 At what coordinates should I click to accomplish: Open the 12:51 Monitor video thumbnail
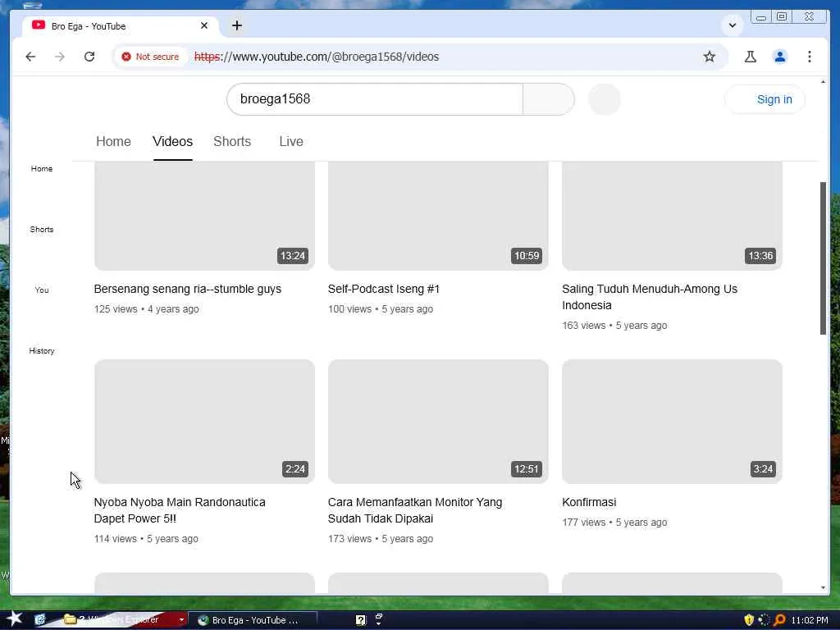point(438,422)
